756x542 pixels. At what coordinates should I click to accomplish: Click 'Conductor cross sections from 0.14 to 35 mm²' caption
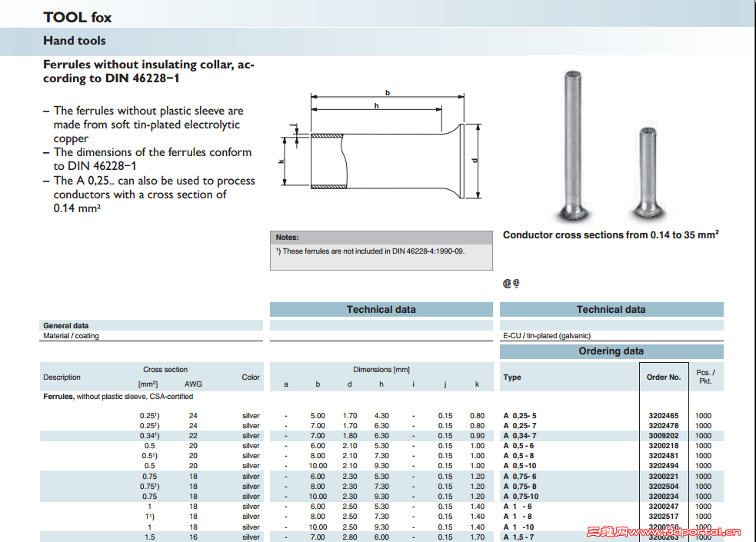(x=611, y=234)
